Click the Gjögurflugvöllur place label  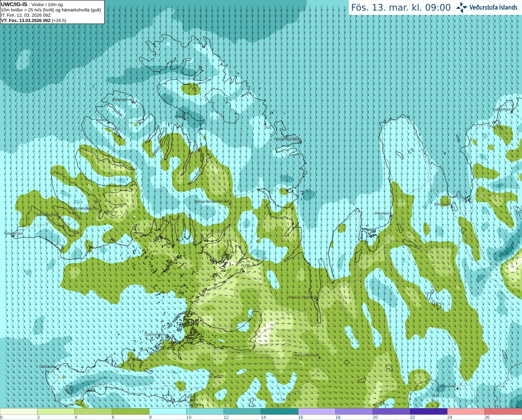(x=288, y=139)
